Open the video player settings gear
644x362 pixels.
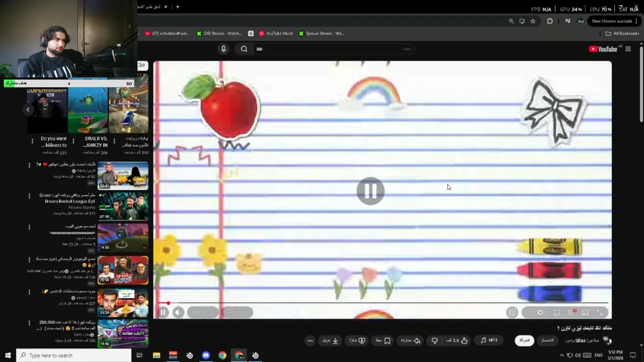pos(571,312)
